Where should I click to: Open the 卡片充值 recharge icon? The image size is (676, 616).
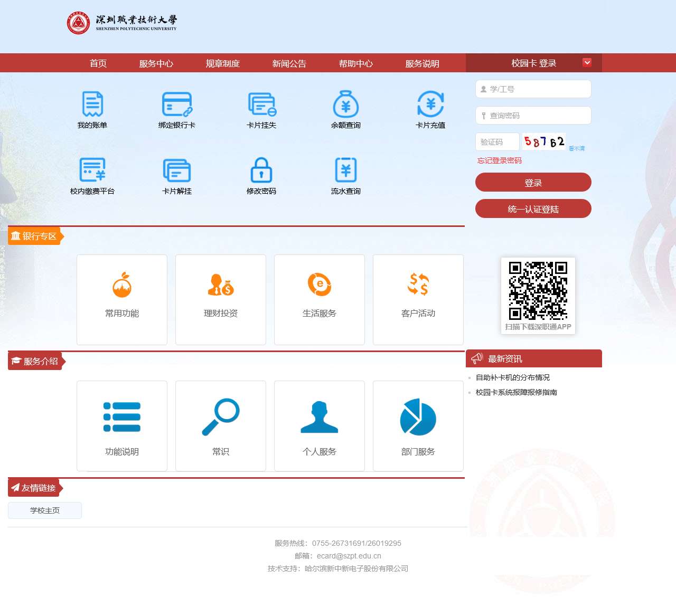coord(430,103)
